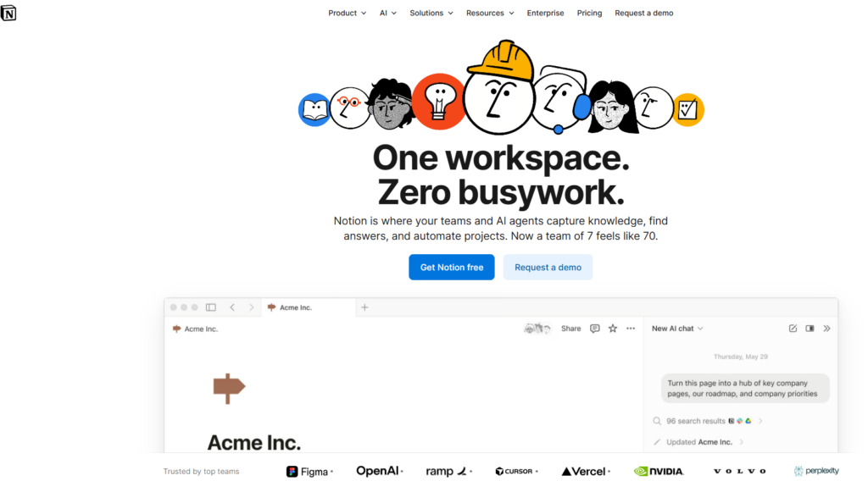Screen dimensions: 868x481
Task: Click the back arrow in the mockup window
Action: tap(232, 307)
